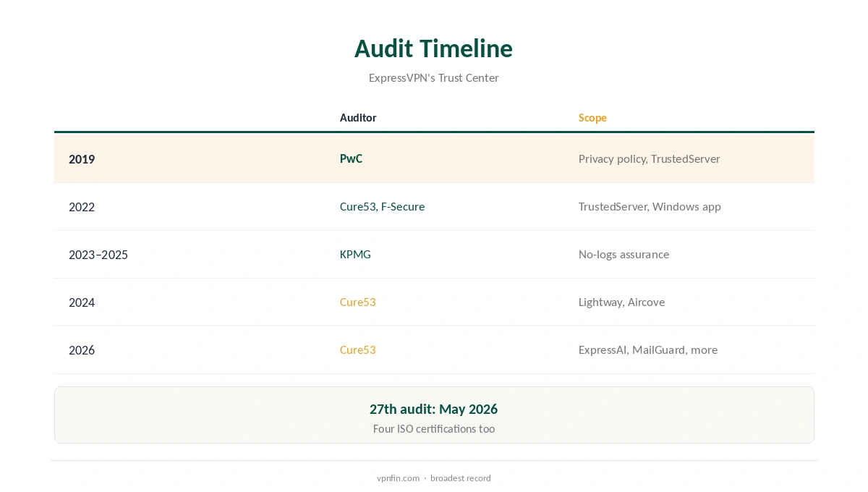Image resolution: width=868 pixels, height=492 pixels.
Task: Click the 2019 year cell
Action: pyautogui.click(x=82, y=159)
